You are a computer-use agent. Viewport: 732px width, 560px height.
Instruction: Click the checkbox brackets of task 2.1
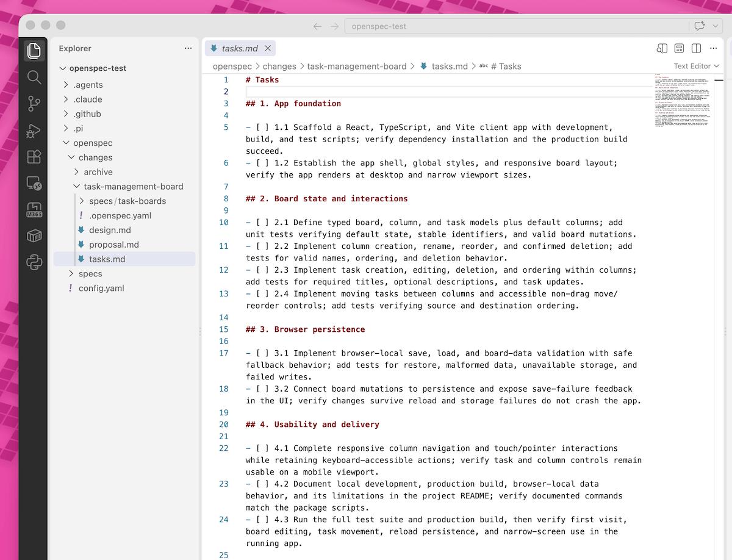[262, 223]
